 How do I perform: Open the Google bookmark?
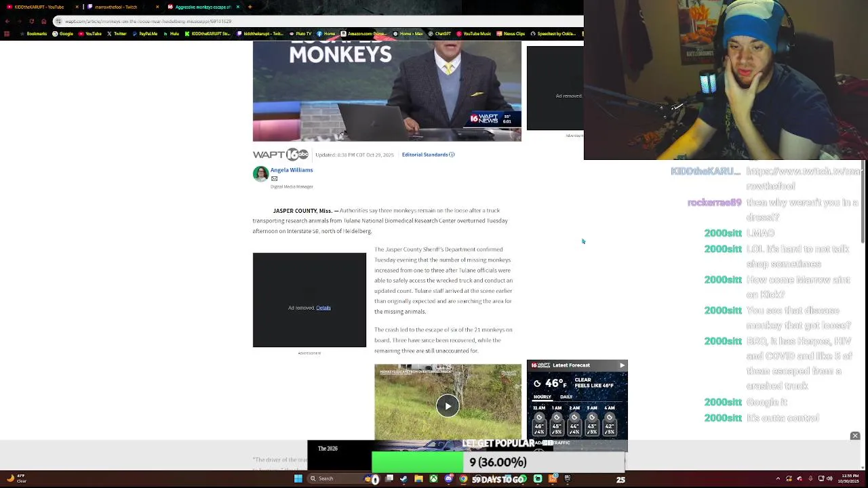(64, 34)
